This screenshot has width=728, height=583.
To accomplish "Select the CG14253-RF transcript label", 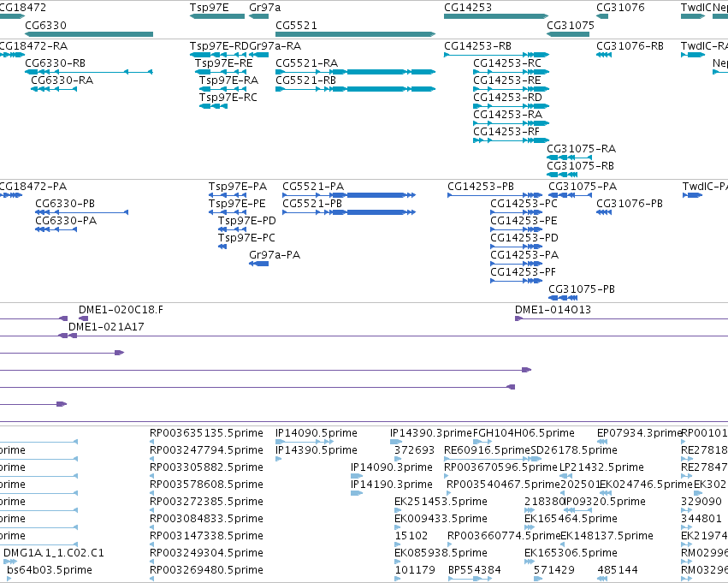I will [x=506, y=132].
